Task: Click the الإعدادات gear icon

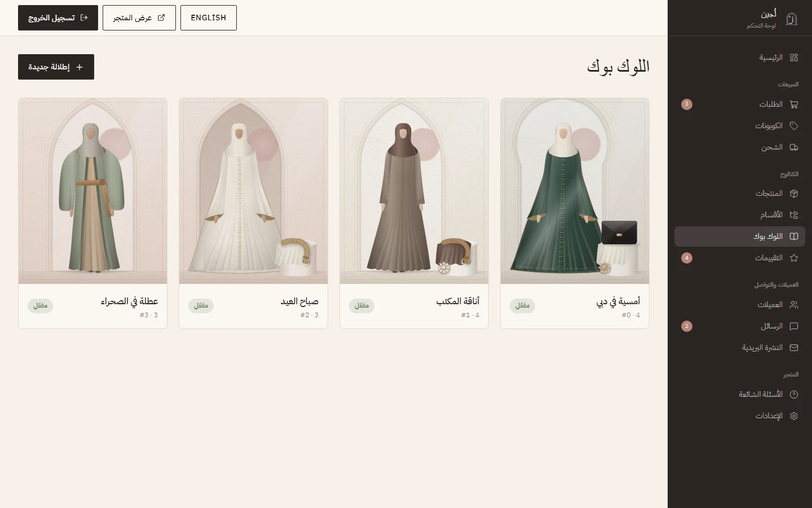Action: tap(794, 416)
